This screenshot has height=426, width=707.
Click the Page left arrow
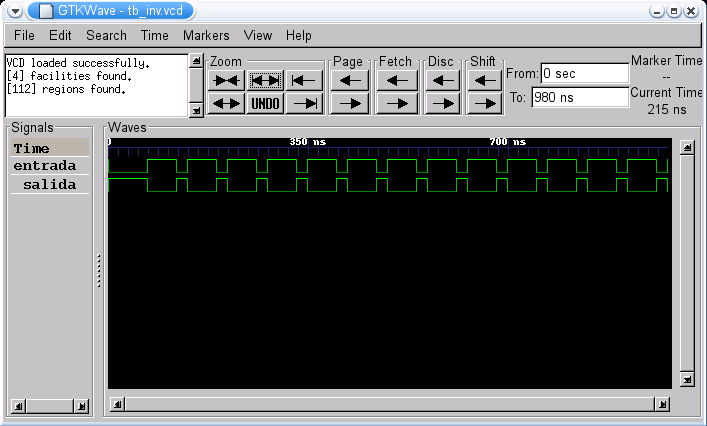point(349,81)
